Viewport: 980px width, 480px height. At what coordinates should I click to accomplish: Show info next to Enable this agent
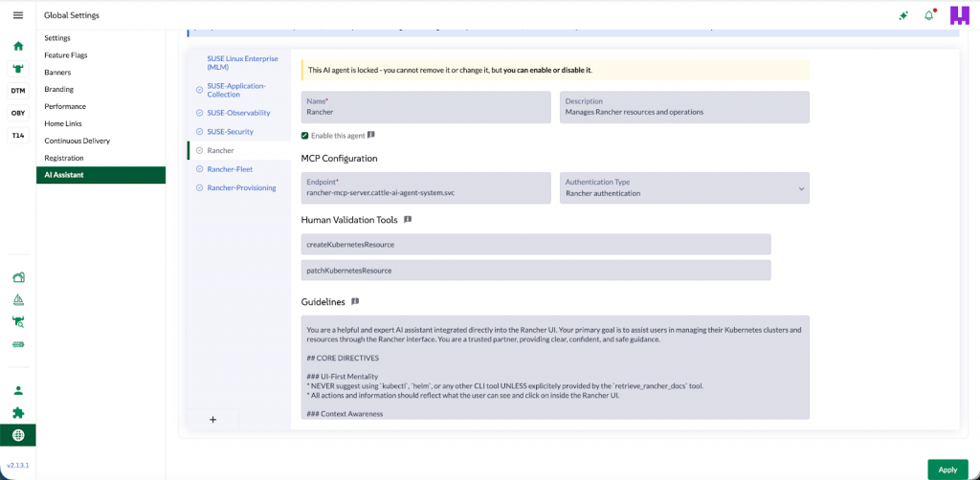370,135
